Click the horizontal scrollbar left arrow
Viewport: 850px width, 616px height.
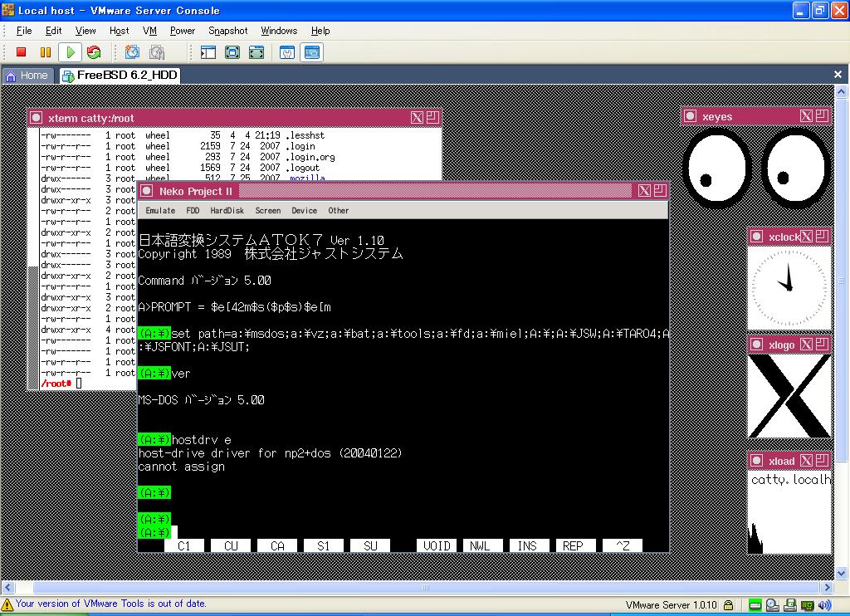click(7, 587)
